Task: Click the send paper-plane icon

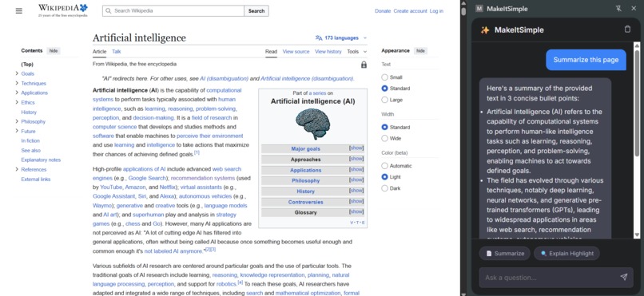Action: pos(624,277)
